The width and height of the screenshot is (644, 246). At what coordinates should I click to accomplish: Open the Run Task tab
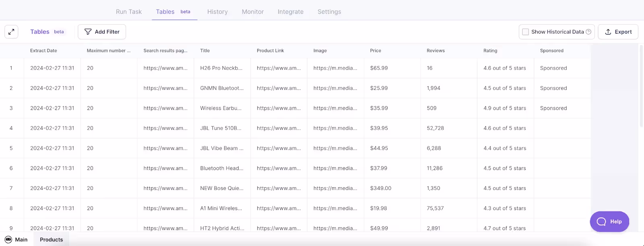click(x=129, y=12)
